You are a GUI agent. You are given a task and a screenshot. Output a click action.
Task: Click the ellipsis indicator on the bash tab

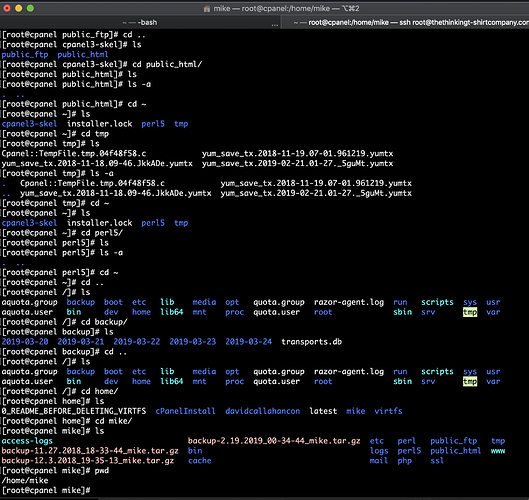pyautogui.click(x=275, y=25)
